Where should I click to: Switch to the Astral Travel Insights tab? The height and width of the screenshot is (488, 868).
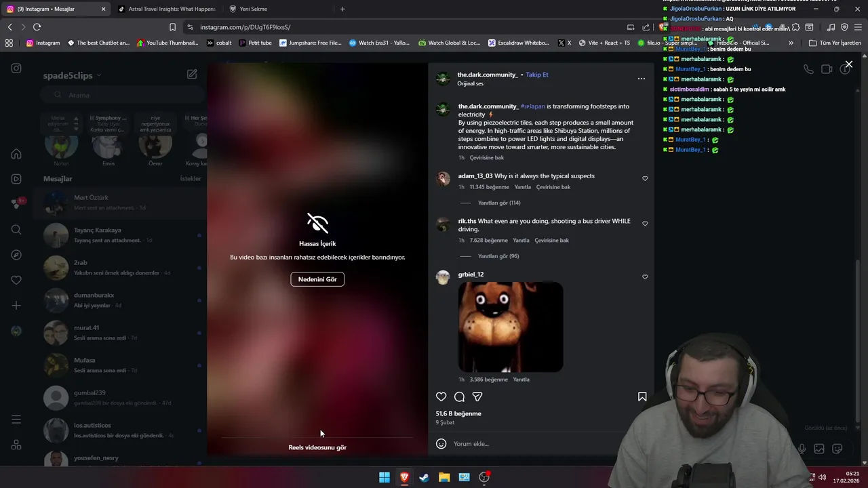(x=166, y=9)
